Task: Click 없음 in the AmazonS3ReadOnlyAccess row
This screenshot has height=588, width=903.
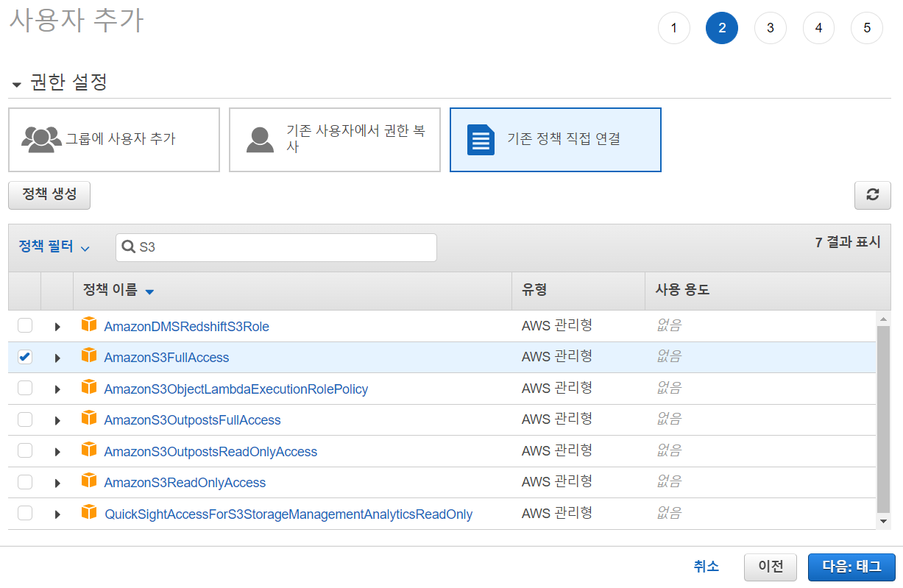Action: 669,482
